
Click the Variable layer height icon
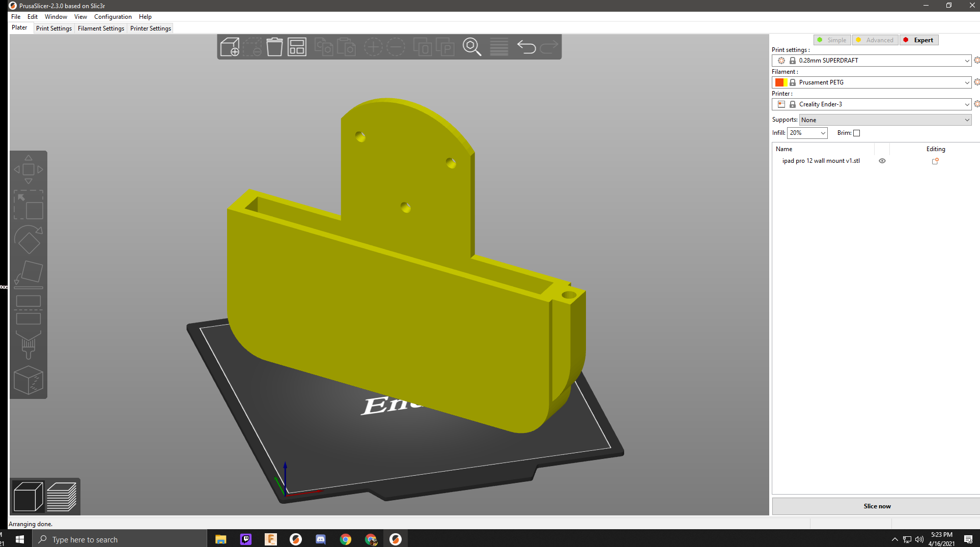pos(499,47)
